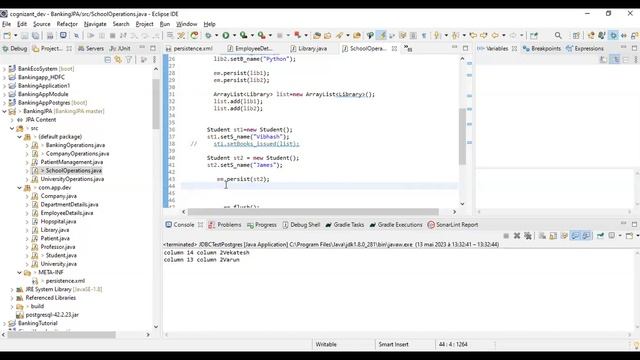Toggle Show Console on standard error
Image resolution: width=640 pixels, height=360 pixels.
[x=586, y=236]
